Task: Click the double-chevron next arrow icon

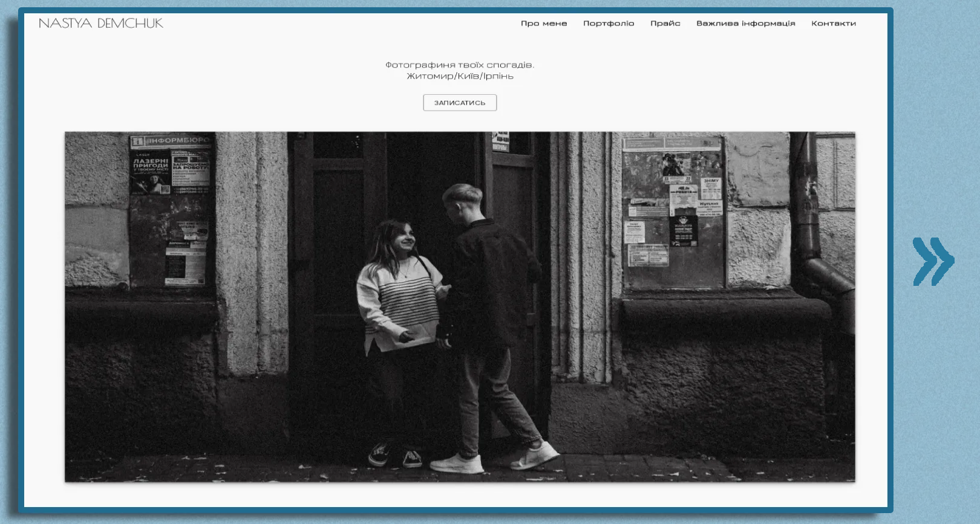Action: point(933,261)
